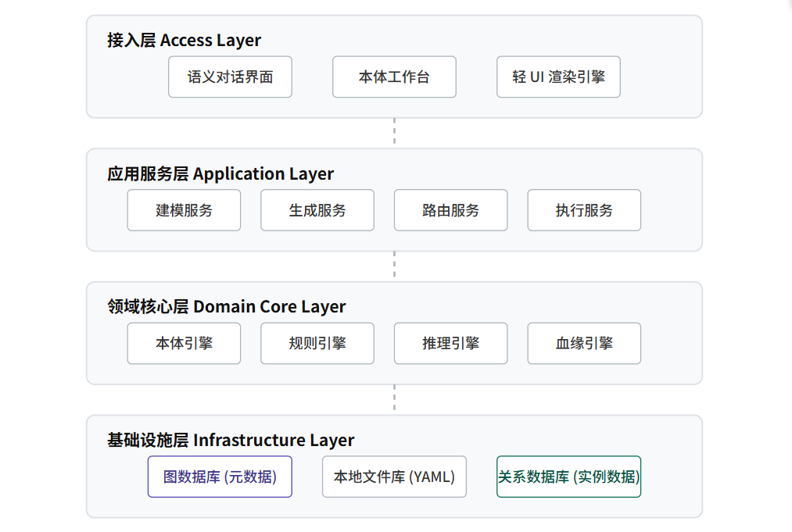The image size is (792, 532).
Task: Click the dashed connector below Access Layer
Action: coord(394,133)
